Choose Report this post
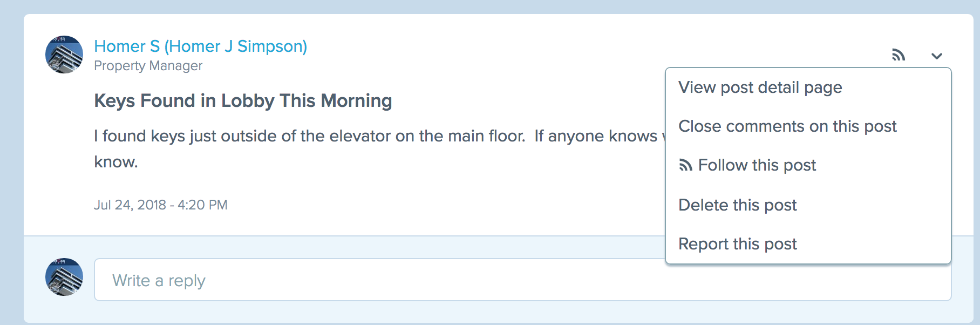 737,244
